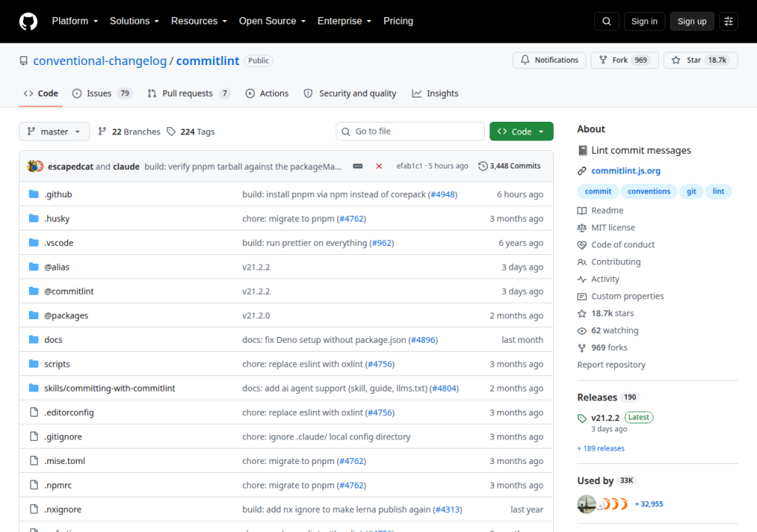Click the search magnifier icon in header
Viewport: 757px width, 532px height.
tap(606, 21)
